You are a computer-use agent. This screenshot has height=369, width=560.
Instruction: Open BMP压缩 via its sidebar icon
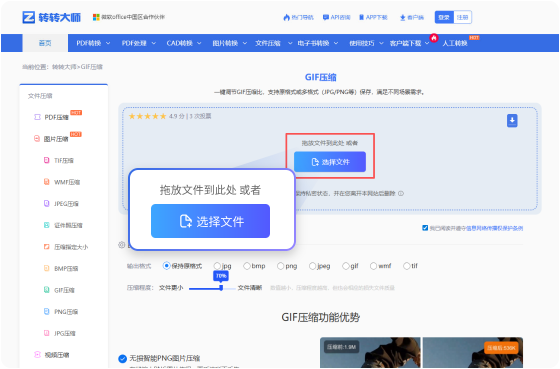(46, 268)
